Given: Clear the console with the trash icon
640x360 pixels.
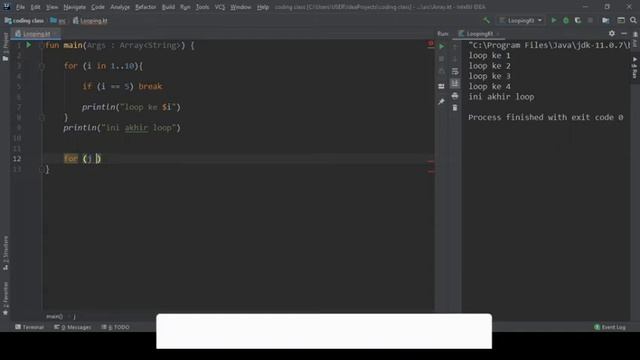Looking at the screenshot, I should pos(455,108).
